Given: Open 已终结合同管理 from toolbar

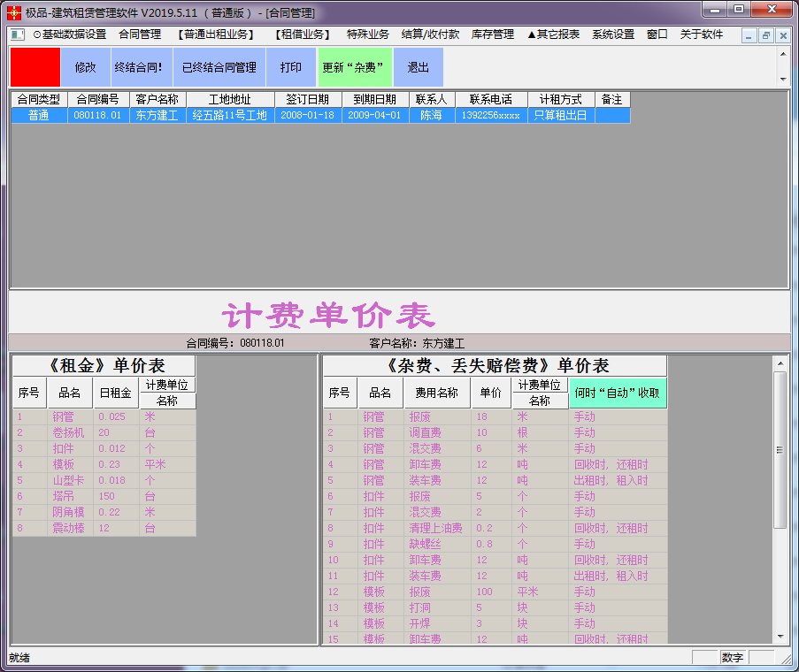Looking at the screenshot, I should click(219, 67).
